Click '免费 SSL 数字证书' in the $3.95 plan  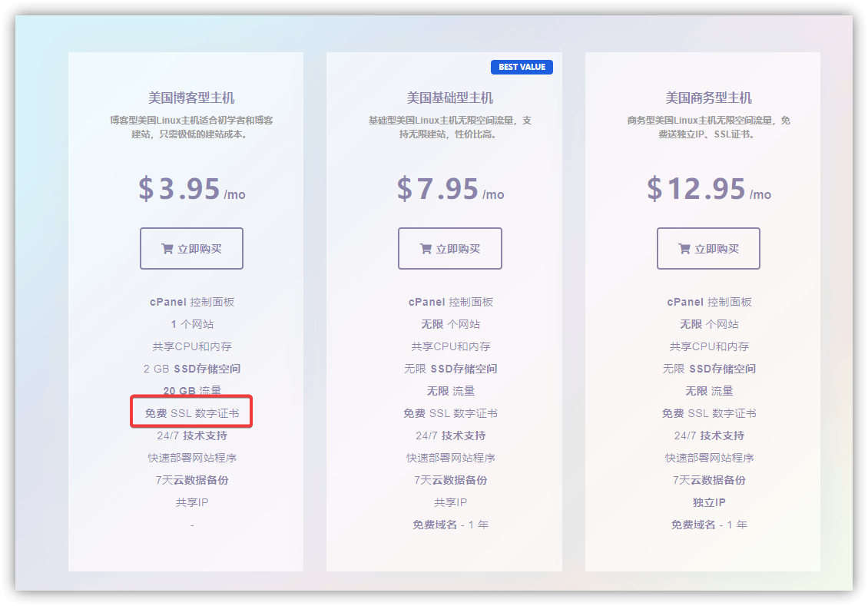pos(192,413)
